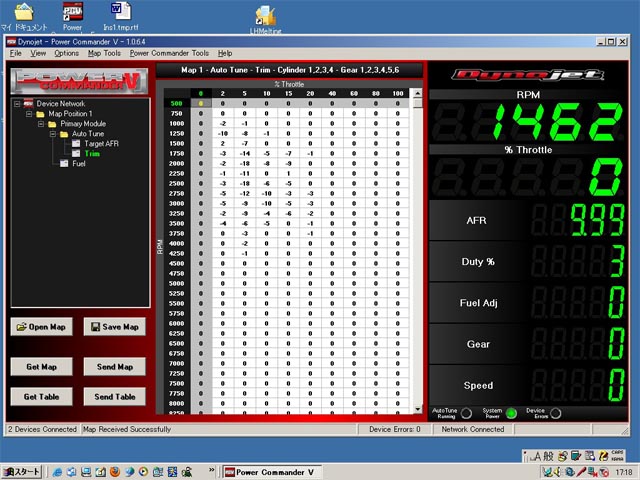Select the Primary Module folder icon

52,124
